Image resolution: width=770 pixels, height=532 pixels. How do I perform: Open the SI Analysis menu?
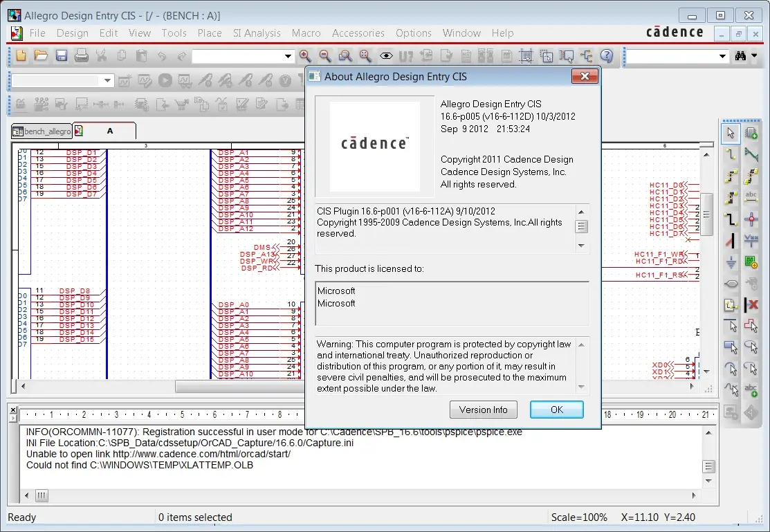pyautogui.click(x=257, y=33)
